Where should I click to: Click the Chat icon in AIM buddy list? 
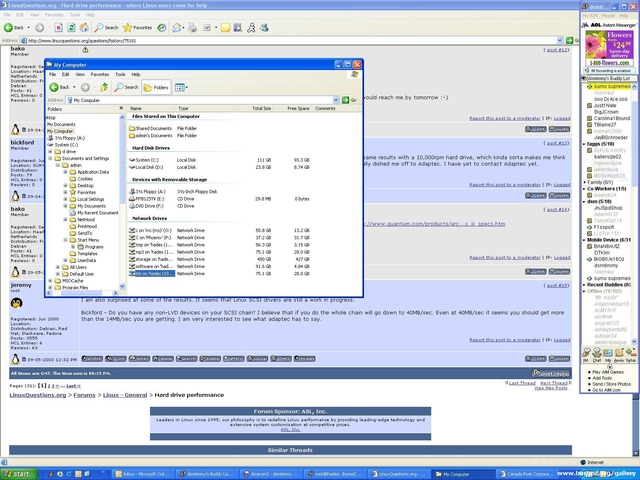pyautogui.click(x=597, y=354)
